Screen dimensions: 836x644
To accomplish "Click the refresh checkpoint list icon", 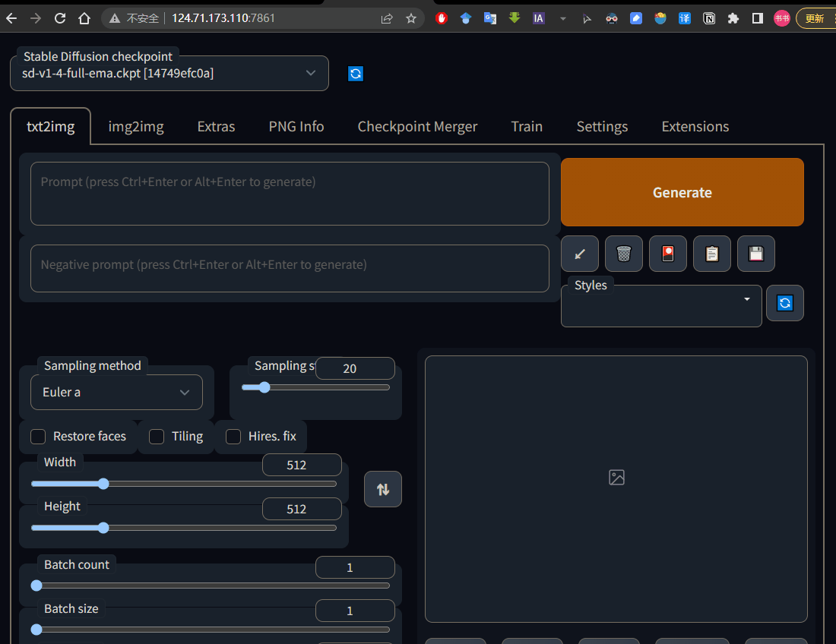I will [x=355, y=74].
